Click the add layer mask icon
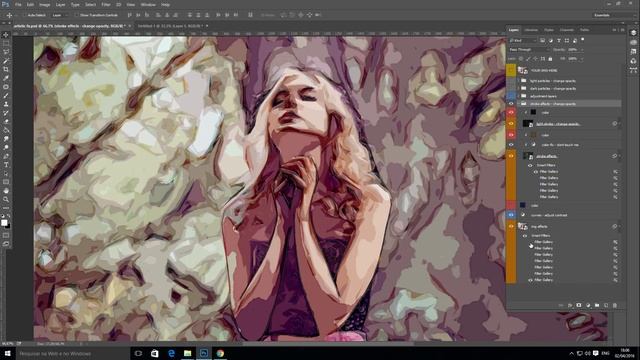 [x=579, y=305]
